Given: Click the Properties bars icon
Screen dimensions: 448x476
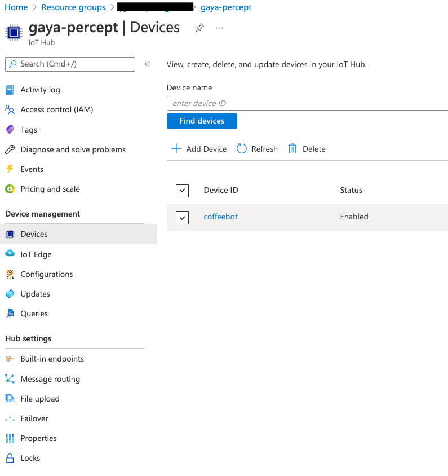Looking at the screenshot, I should pos(10,438).
